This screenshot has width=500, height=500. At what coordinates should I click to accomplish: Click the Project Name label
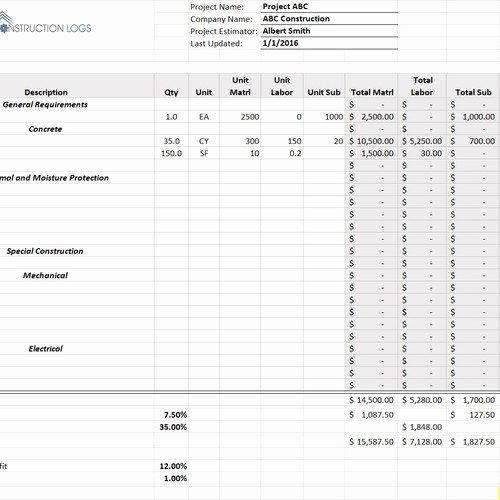(x=217, y=7)
